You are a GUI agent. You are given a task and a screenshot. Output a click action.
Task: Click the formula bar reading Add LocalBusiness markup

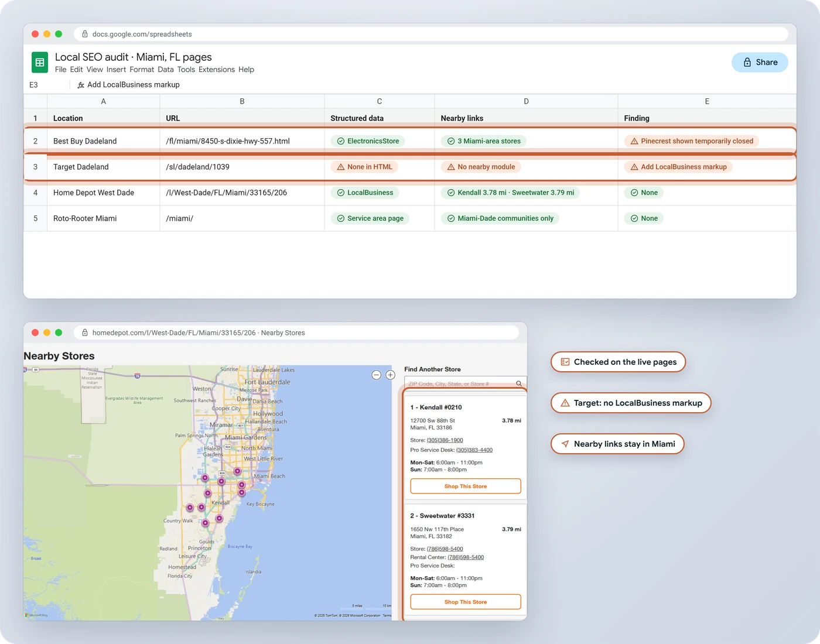point(134,85)
